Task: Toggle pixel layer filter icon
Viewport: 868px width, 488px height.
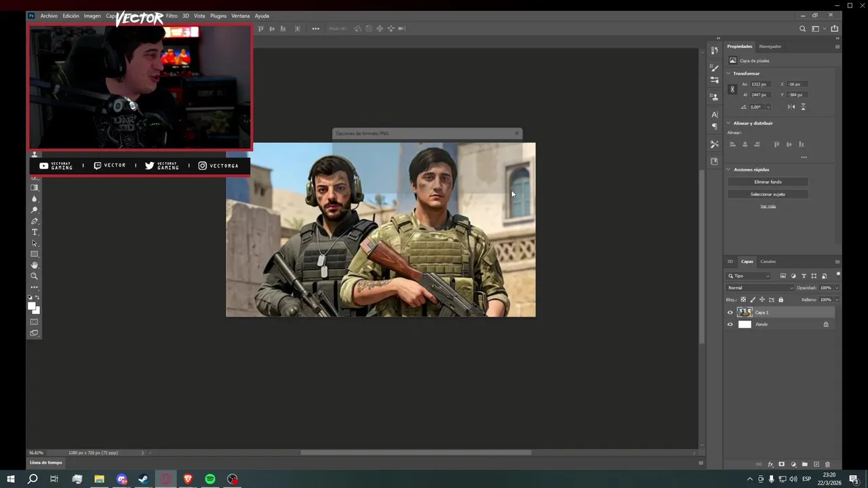Action: (x=783, y=276)
